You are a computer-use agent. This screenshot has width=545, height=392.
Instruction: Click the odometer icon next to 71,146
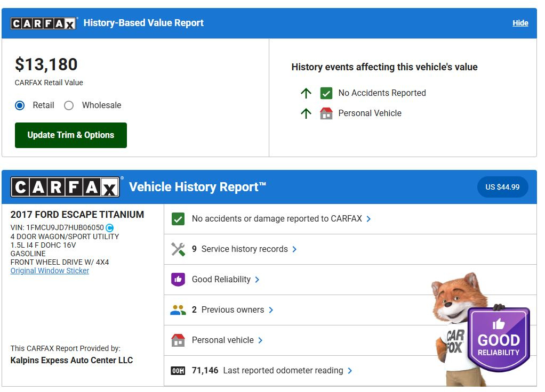pos(178,371)
